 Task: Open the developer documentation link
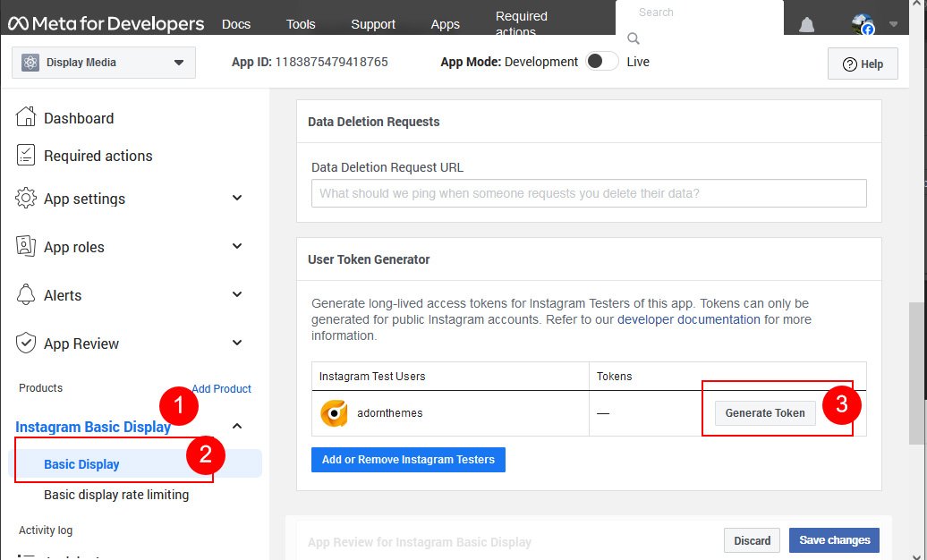coord(688,319)
